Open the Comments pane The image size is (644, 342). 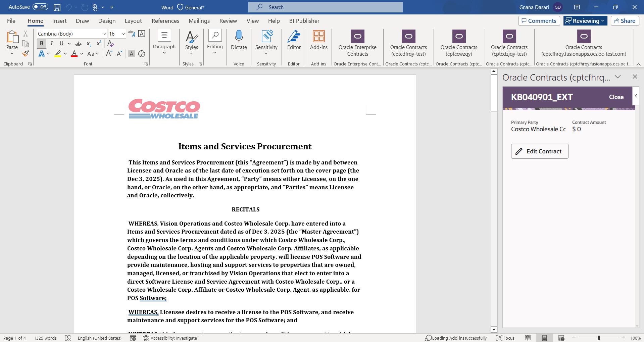[539, 21]
